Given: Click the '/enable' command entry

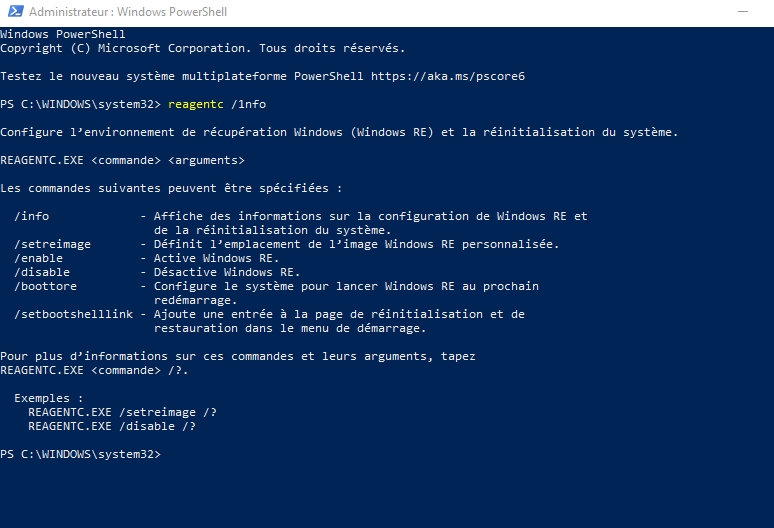Looking at the screenshot, I should tap(39, 258).
